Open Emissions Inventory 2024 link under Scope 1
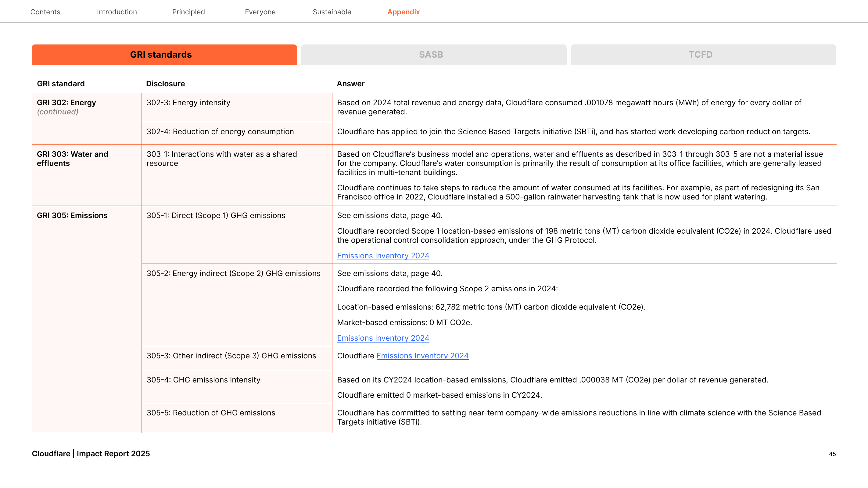 (x=383, y=256)
